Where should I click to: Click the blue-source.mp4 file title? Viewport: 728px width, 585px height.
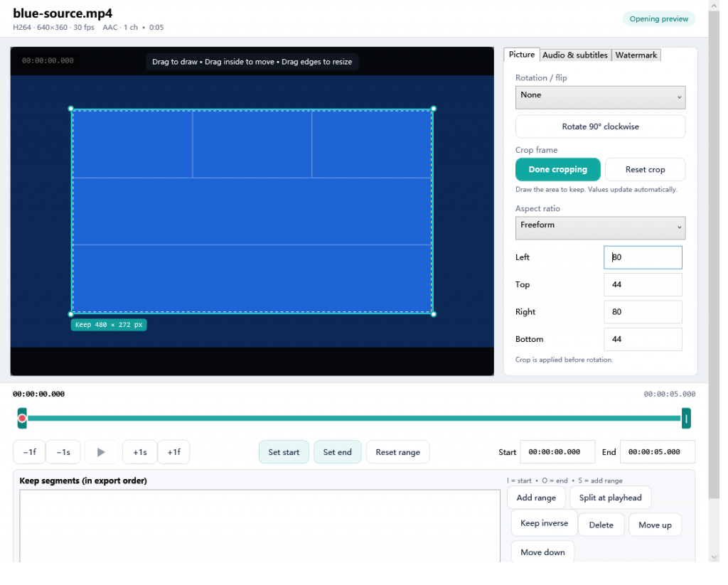click(x=63, y=14)
